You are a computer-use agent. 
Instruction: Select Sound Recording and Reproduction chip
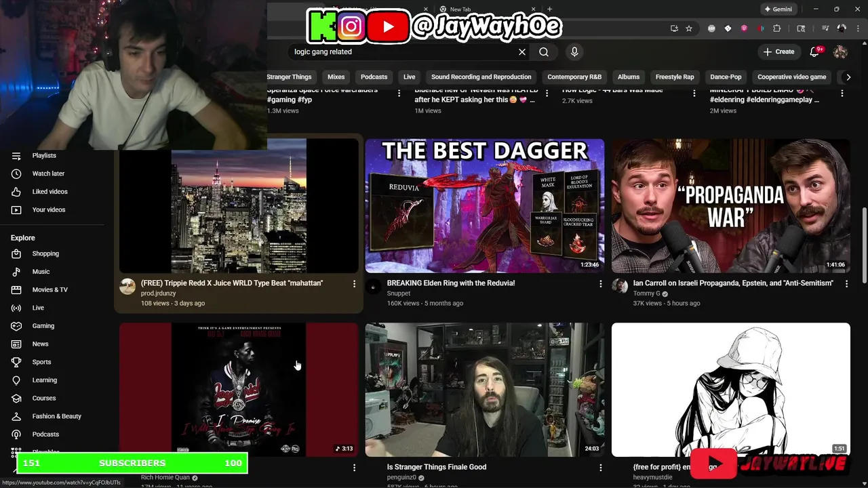tap(481, 77)
